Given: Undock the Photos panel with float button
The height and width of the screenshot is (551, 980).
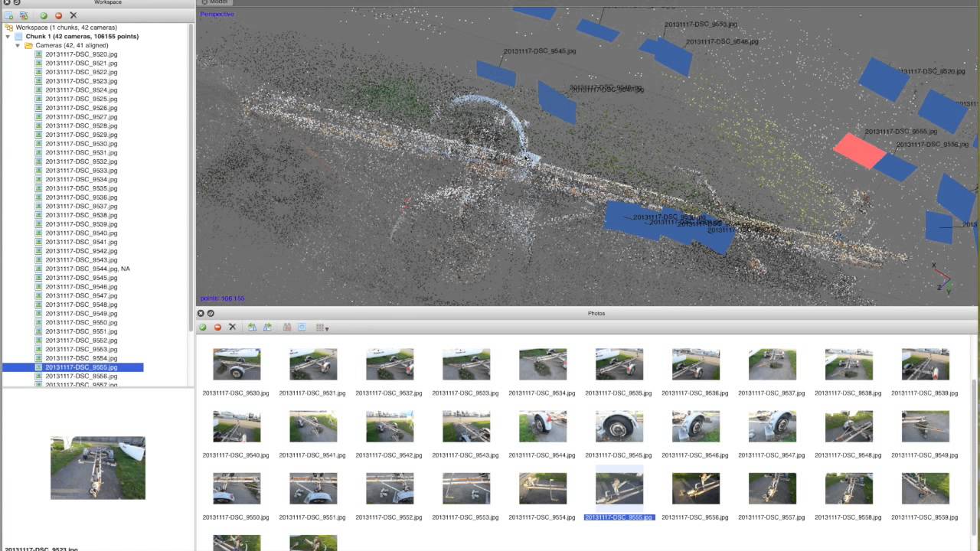Looking at the screenshot, I should tap(211, 313).
